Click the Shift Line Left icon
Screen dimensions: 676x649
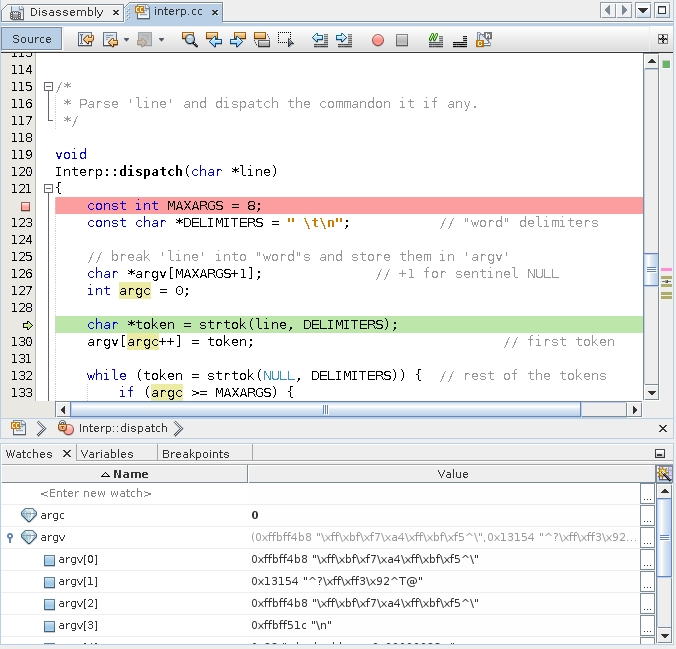pos(320,40)
